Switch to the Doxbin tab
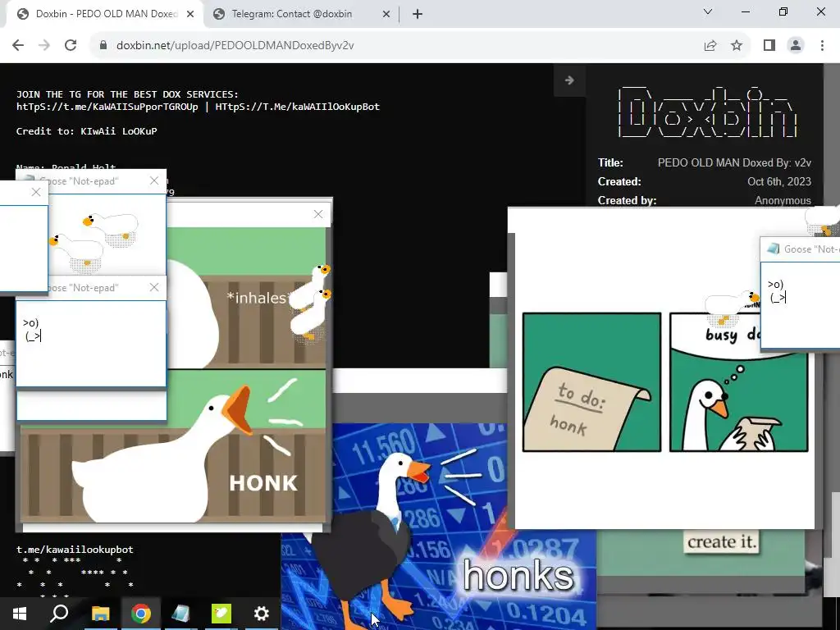The image size is (840, 630). click(x=106, y=14)
